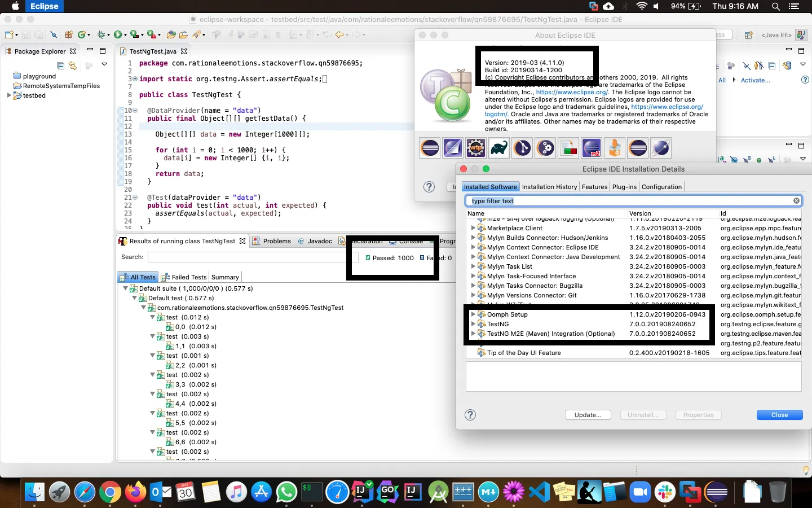The height and width of the screenshot is (508, 812).
Task: Click the yellow Back navigation arrow
Action: coord(339,34)
